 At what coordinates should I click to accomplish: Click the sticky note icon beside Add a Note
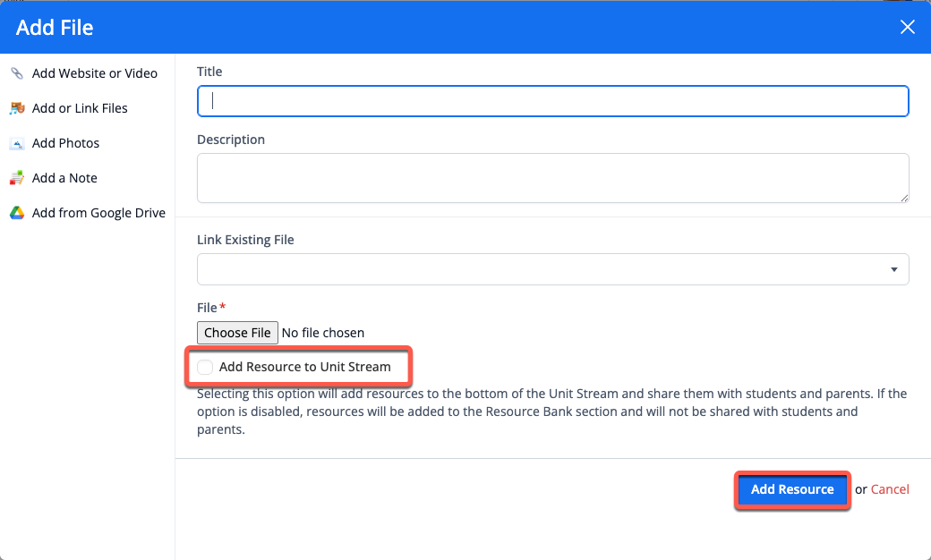[17, 178]
